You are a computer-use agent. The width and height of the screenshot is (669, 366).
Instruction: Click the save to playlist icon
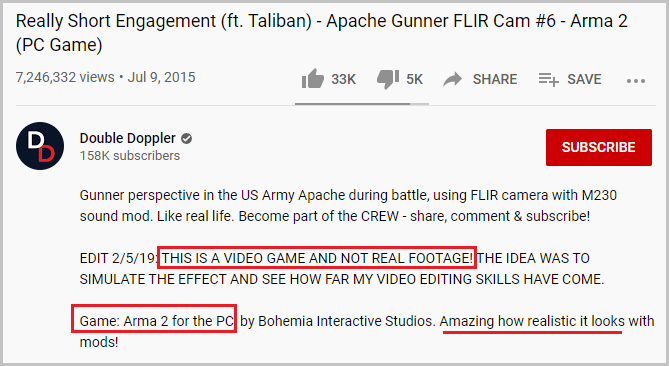548,79
